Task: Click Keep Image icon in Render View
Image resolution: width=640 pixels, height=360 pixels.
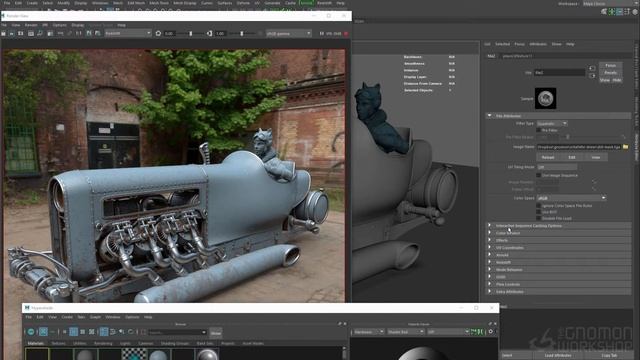Action: coord(89,33)
